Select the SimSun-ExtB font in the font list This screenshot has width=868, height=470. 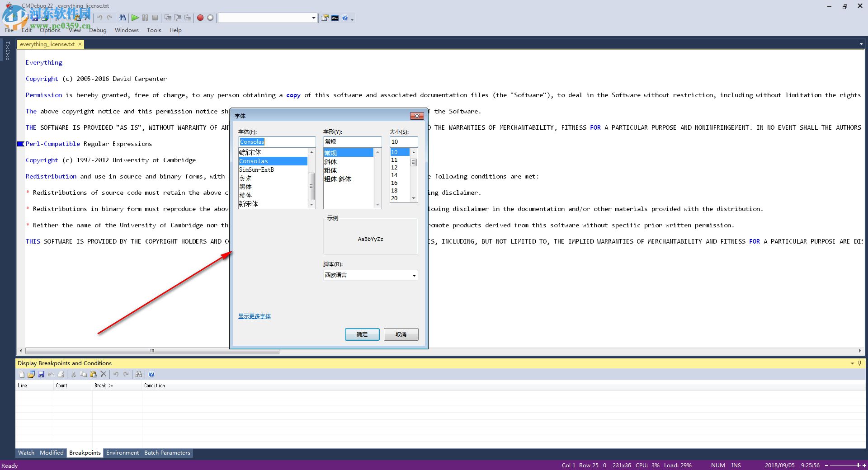tap(256, 169)
